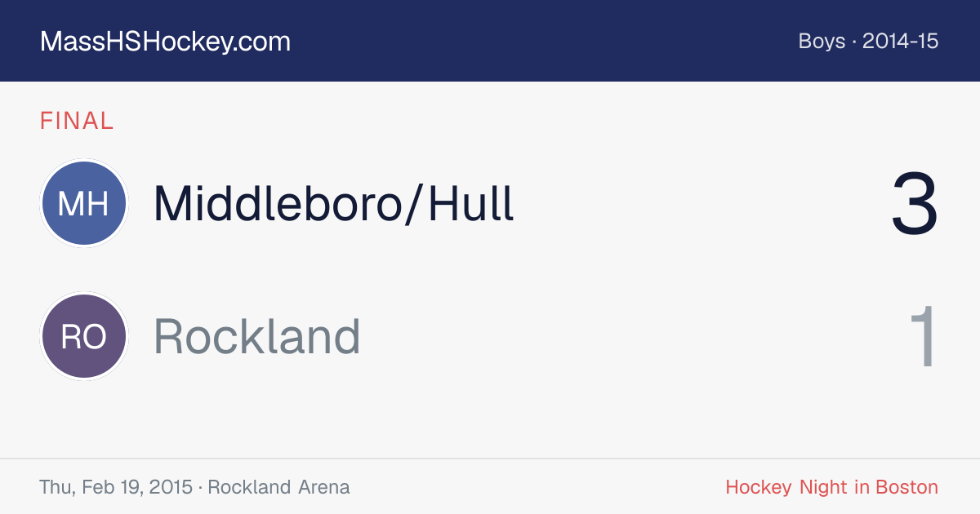The width and height of the screenshot is (980, 514).
Task: Select the Rockland team name
Action: [x=257, y=337]
